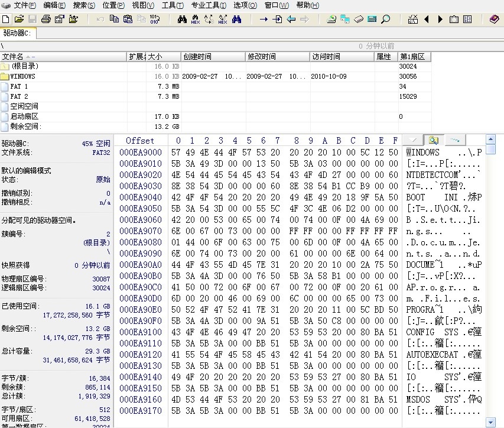Click the replace HEX values icon
The width and height of the screenshot is (504, 428).
click(x=222, y=20)
